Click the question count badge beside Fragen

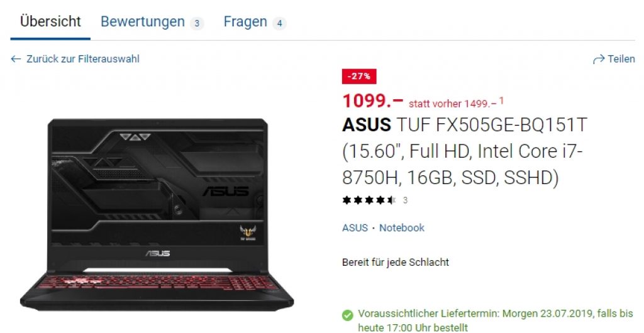(x=279, y=23)
